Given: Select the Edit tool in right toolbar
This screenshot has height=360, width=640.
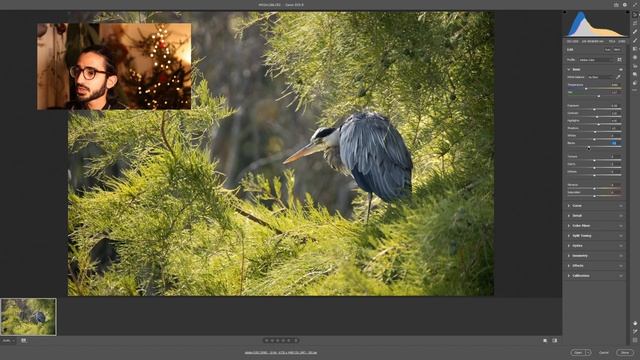Looking at the screenshot, I should pyautogui.click(x=635, y=15).
